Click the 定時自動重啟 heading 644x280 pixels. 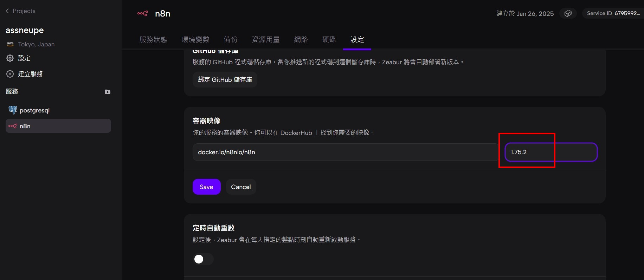pos(214,228)
